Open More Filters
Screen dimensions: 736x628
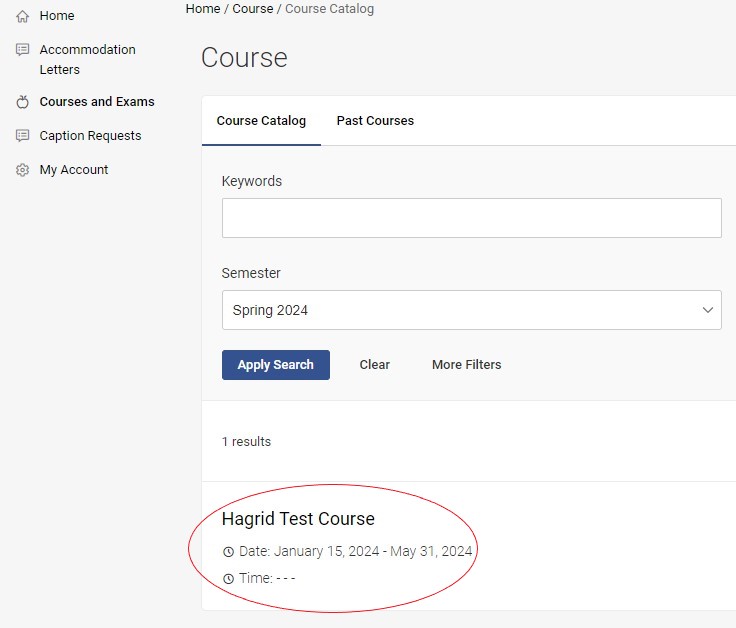pos(467,365)
